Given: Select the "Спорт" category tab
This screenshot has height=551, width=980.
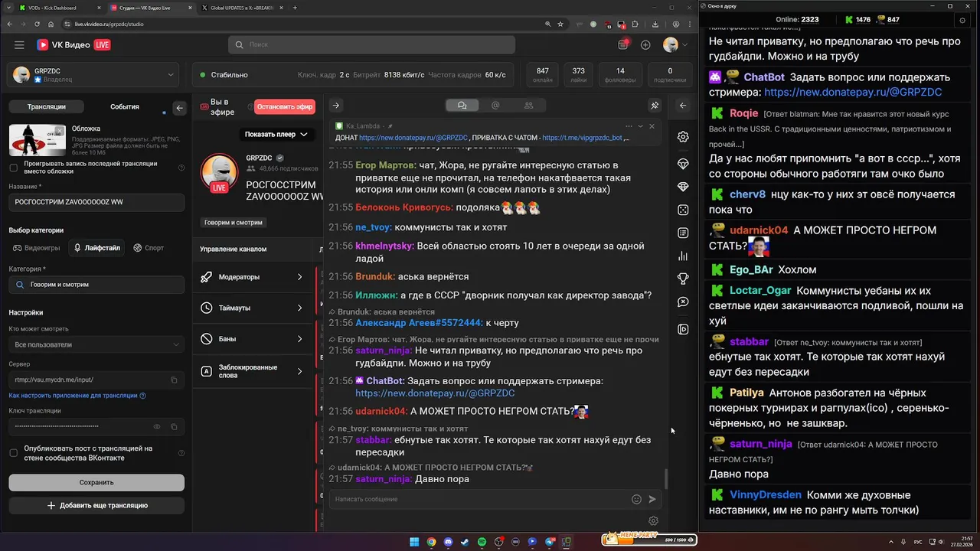Looking at the screenshot, I should 149,248.
